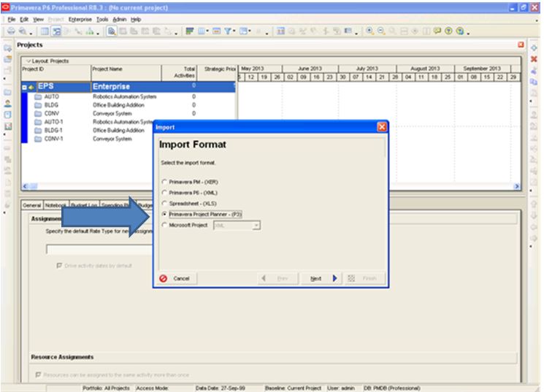This screenshot has height=392, width=544.
Task: Collapse the EPS Enterprise tree node
Action: click(25, 86)
